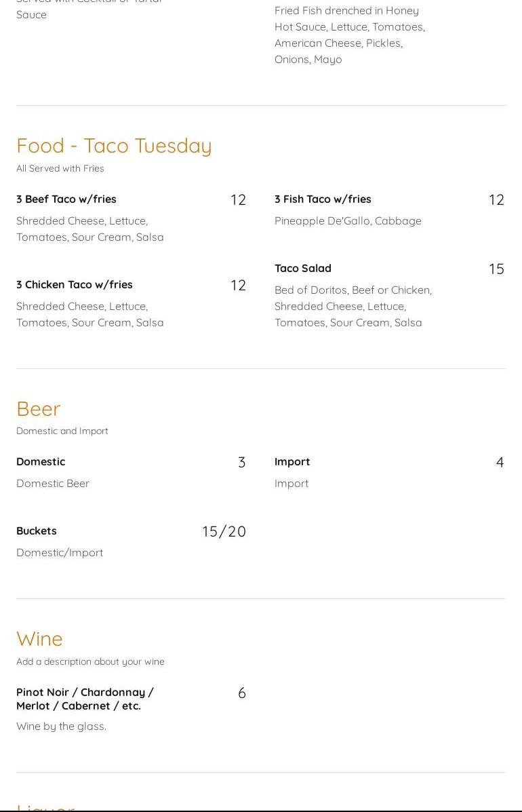Viewport: 522px width, 812px height.
Task: Click "Add a description about your wine" text
Action: click(x=90, y=661)
